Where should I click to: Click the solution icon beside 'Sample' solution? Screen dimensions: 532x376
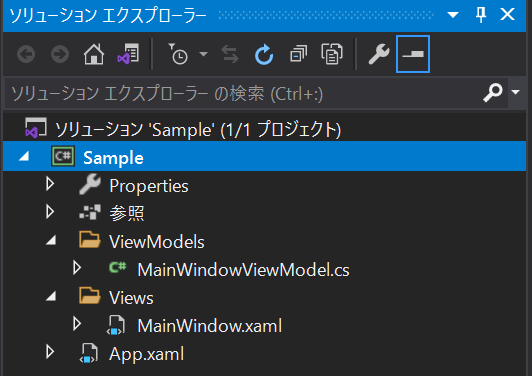[36, 128]
